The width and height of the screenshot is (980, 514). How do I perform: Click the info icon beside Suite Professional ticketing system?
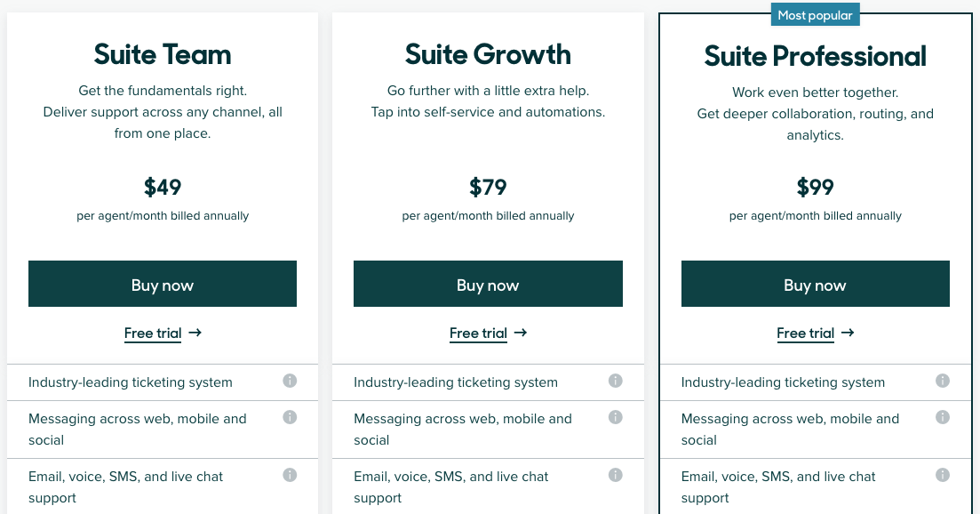point(943,380)
